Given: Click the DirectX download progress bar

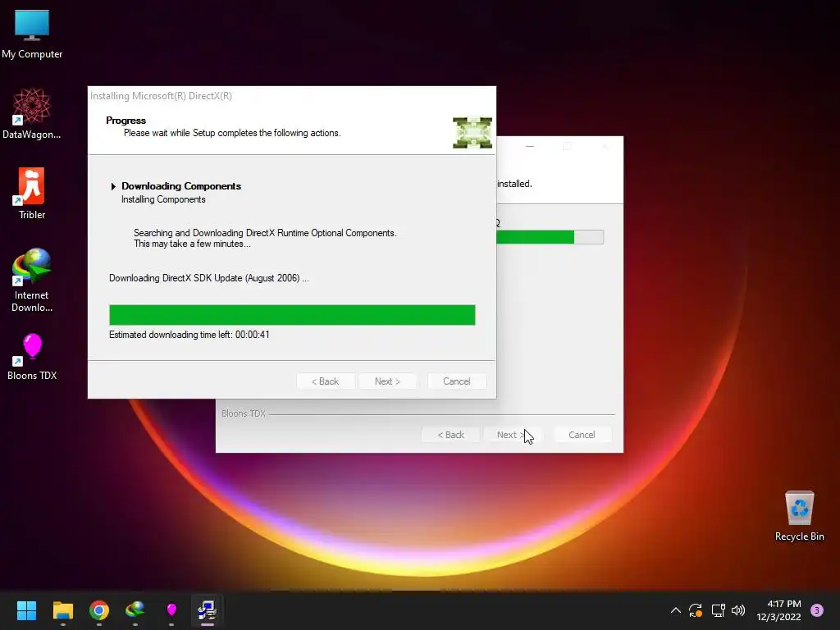Looking at the screenshot, I should pos(292,315).
